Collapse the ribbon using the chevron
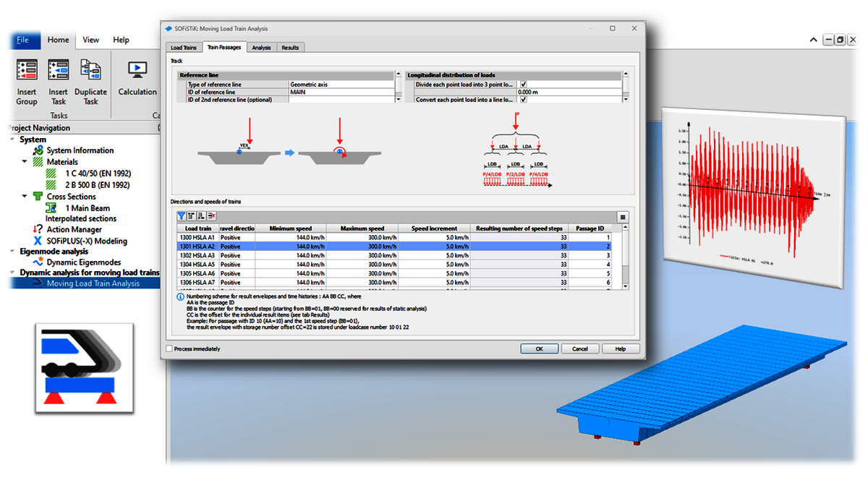868x488 pixels. (x=813, y=40)
